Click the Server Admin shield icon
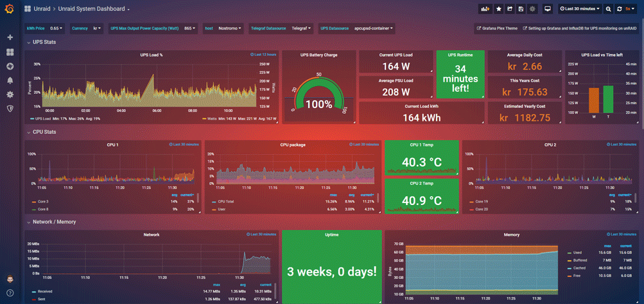Viewport: 644px width, 304px height. (10, 109)
